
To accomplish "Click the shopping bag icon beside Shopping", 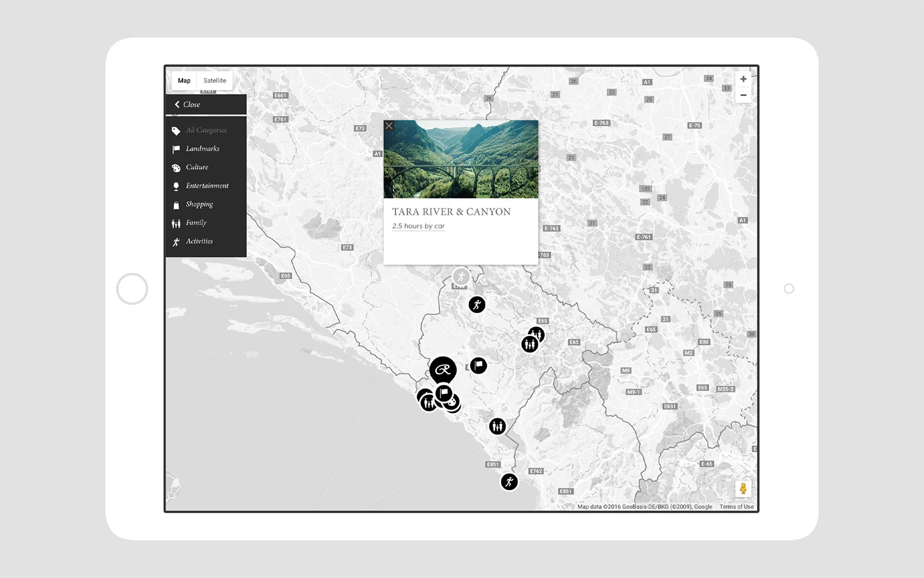I will point(176,205).
